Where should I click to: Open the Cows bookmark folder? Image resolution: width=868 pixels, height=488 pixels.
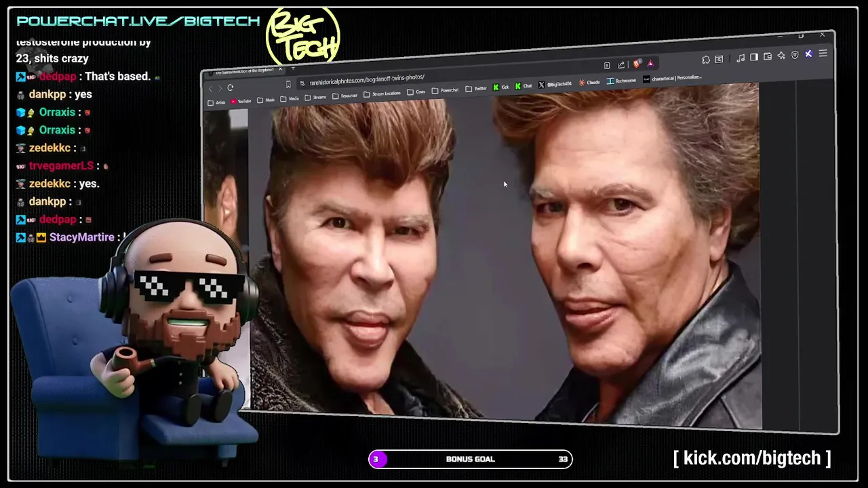click(x=416, y=92)
